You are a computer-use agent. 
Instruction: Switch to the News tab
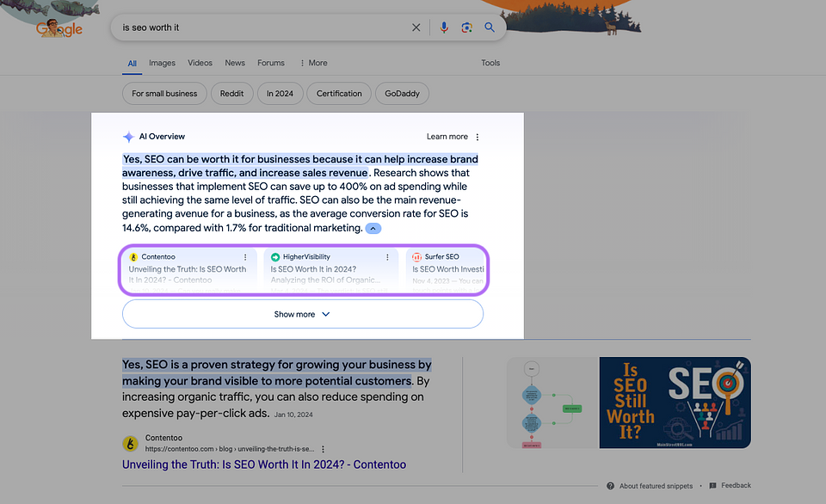(x=234, y=63)
